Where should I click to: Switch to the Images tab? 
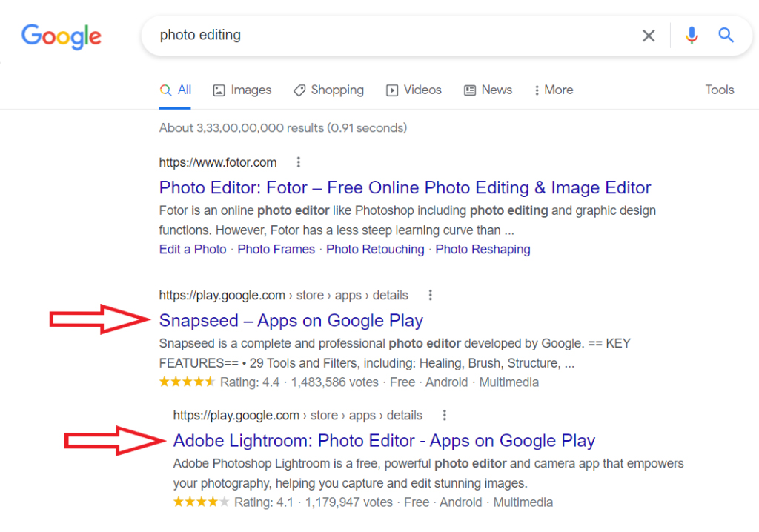(242, 90)
